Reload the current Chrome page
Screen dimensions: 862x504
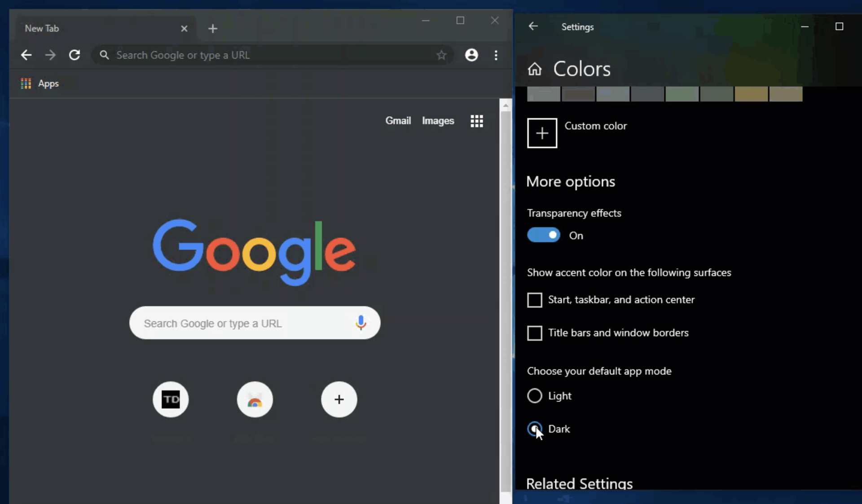[75, 55]
